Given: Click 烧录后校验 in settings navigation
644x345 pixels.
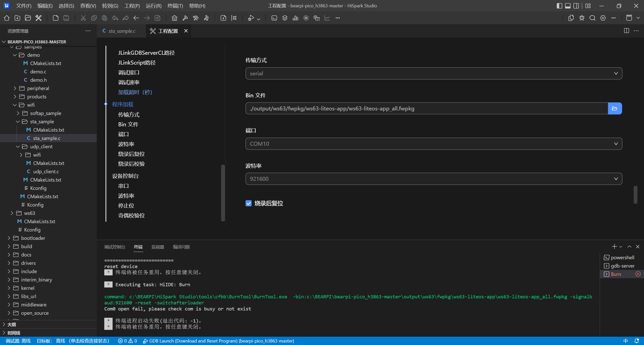Looking at the screenshot, I should click(x=131, y=164).
